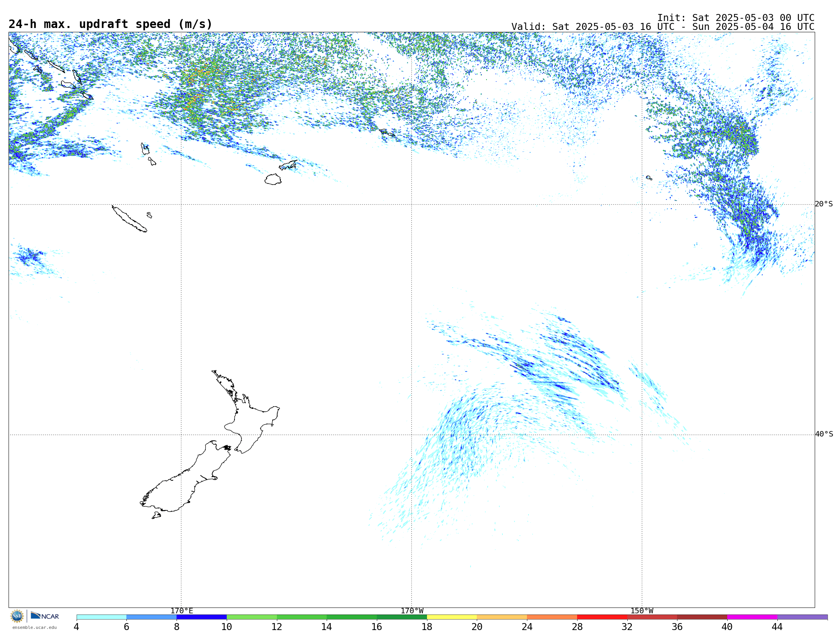Select the bright red 28–32 color swatch
Viewport: 840px width, 632px height.
(602, 617)
